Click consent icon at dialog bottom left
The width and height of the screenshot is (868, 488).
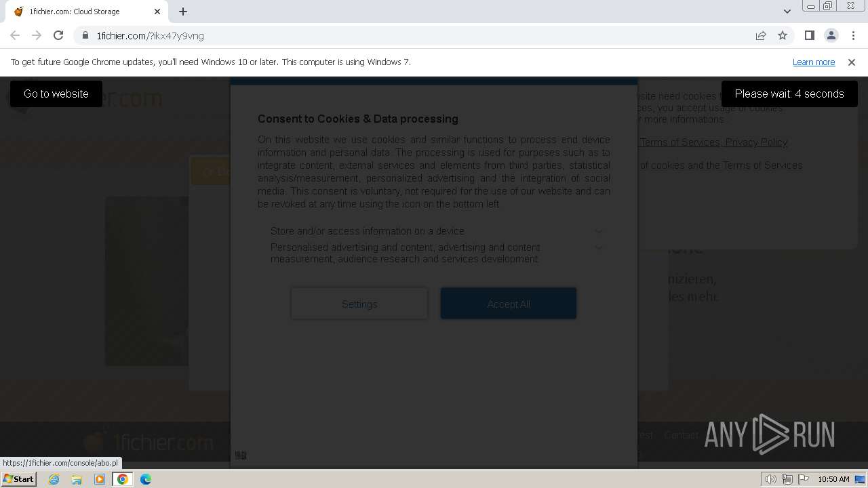pyautogui.click(x=241, y=455)
